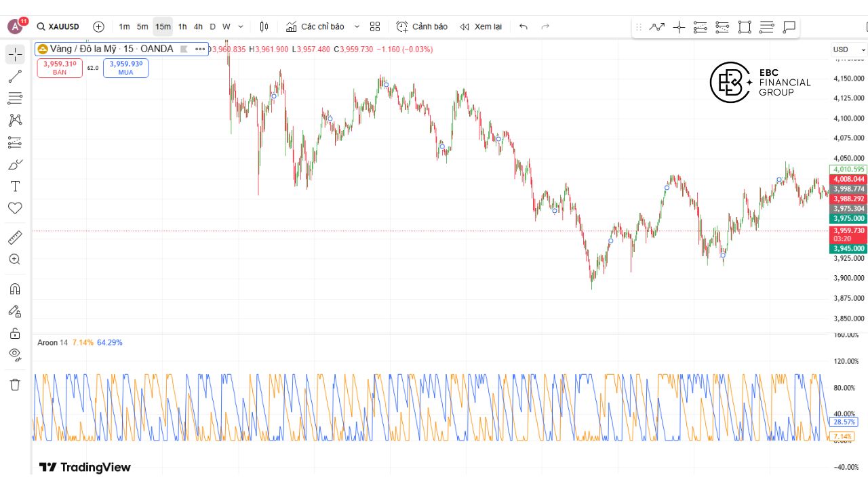
Task: Toggle magnet mode on
Action: [x=15, y=289]
